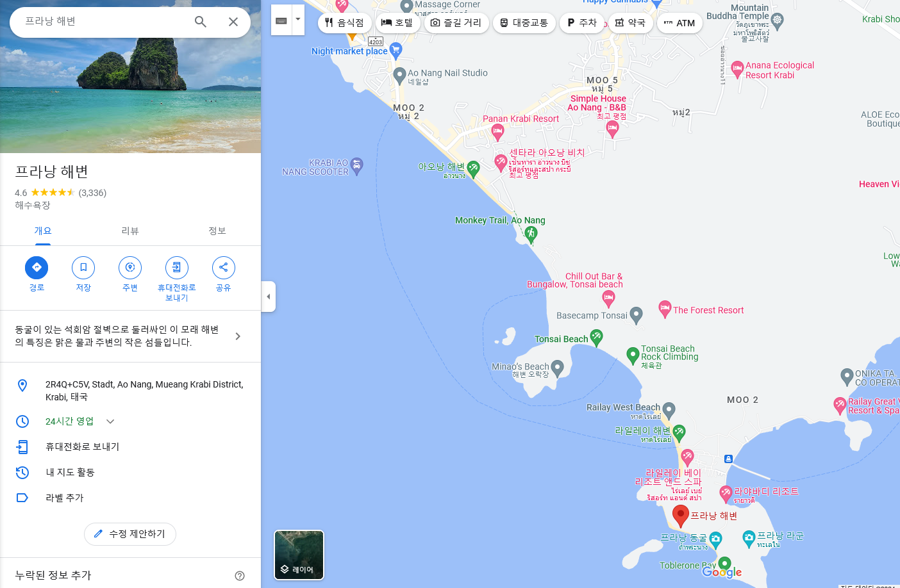Click 휴대전화로 보내기 in the info list

(x=82, y=447)
